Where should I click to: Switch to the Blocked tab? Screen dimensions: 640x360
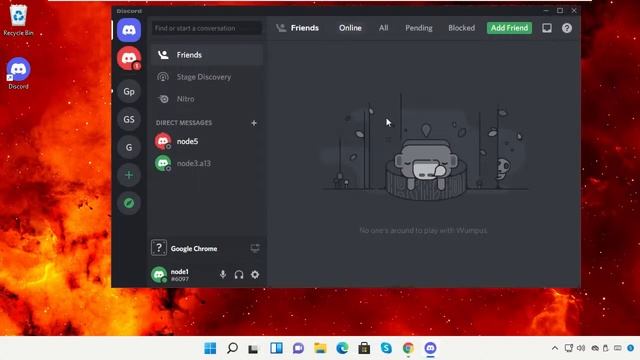point(462,28)
